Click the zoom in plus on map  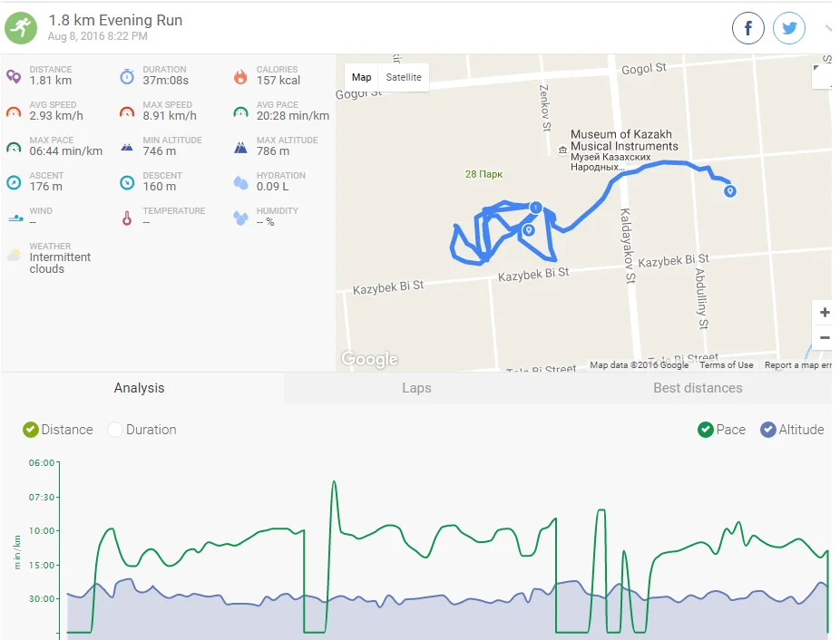coord(824,313)
